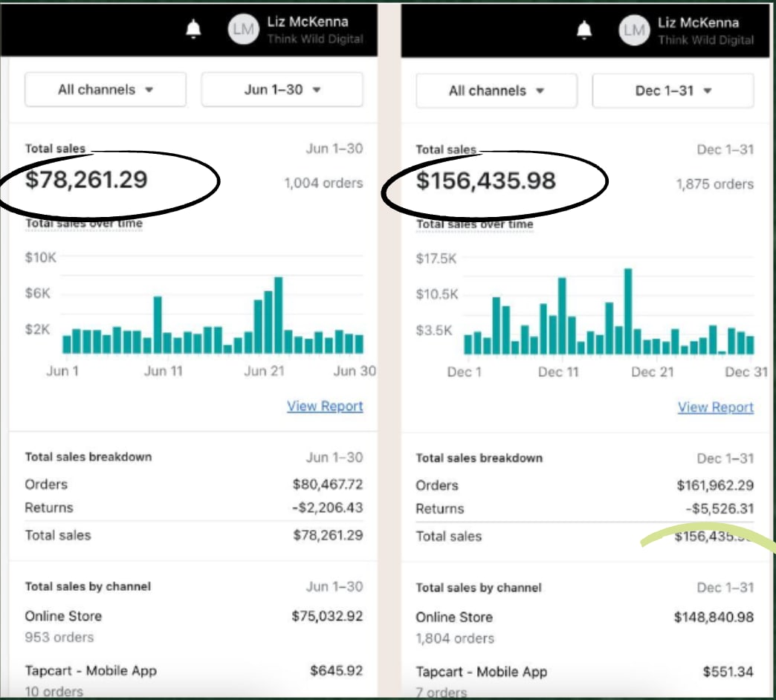Click $78,261.29 in June breakdown row
Screen dimensions: 776x700
click(x=328, y=535)
